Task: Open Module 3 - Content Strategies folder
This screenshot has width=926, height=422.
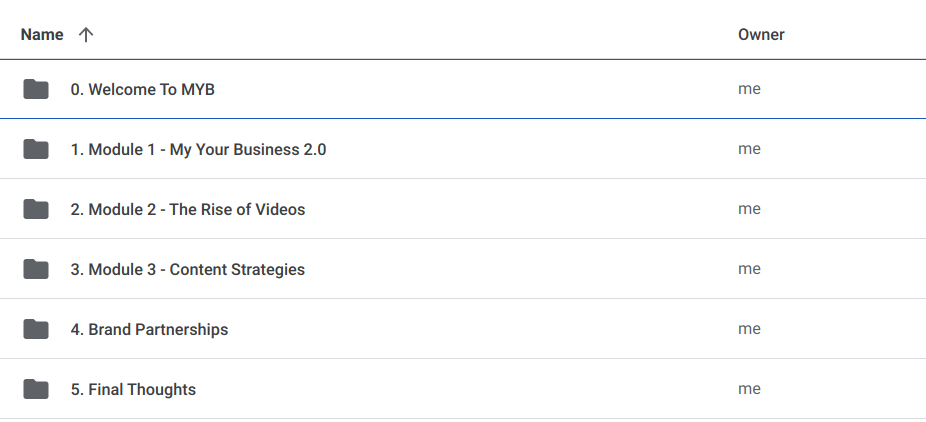Action: click(x=187, y=270)
